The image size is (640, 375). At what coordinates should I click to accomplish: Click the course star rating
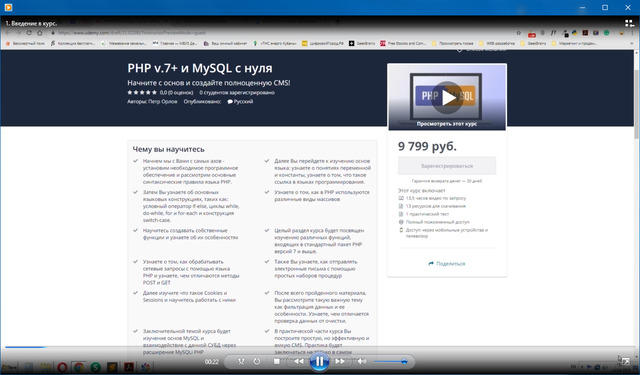pos(142,93)
